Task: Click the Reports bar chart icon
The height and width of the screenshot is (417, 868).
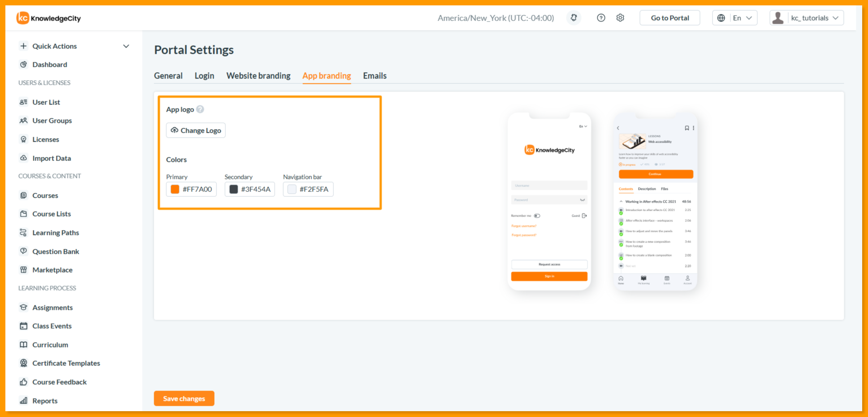Action: coord(23,401)
